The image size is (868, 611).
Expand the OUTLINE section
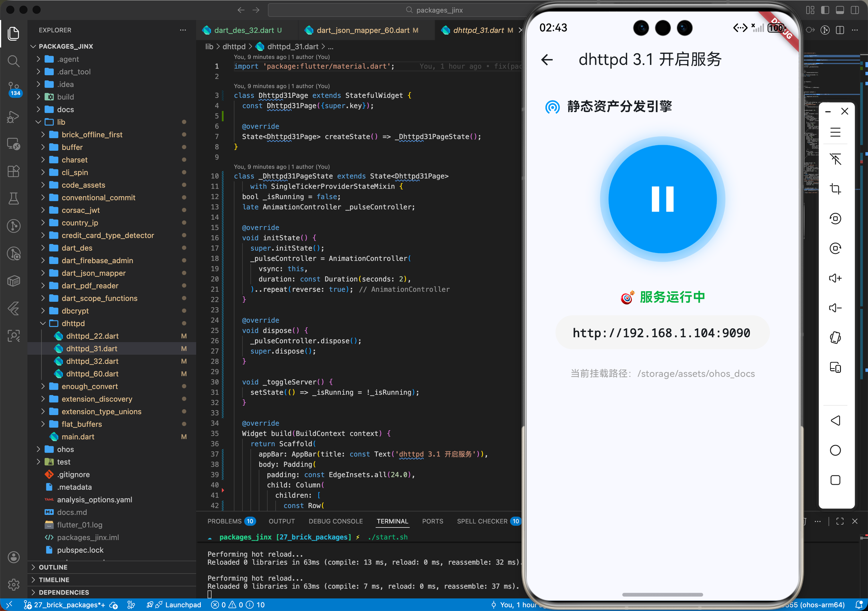tap(53, 567)
